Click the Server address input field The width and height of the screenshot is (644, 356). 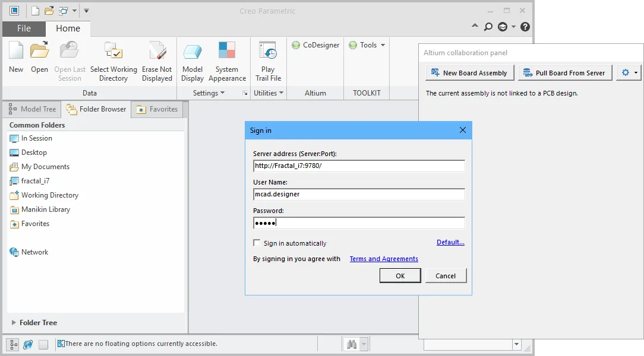[359, 166]
